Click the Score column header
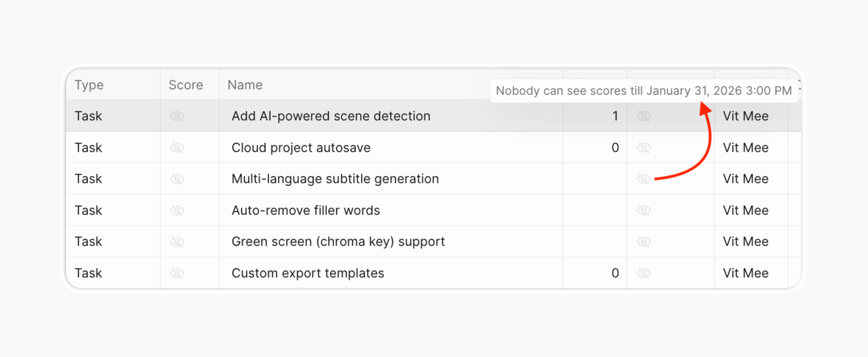Viewport: 868px width, 357px height. (x=186, y=85)
